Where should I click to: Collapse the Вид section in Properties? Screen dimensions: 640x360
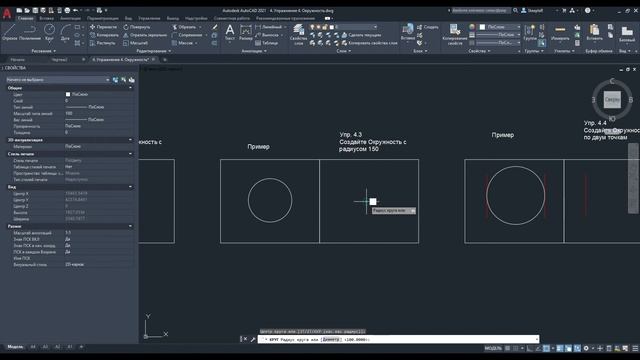tap(131, 187)
